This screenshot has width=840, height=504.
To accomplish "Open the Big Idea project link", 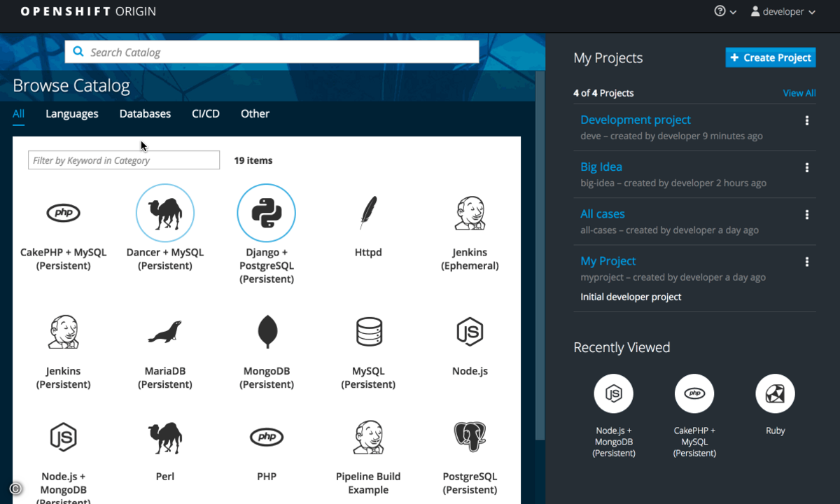I will pos(601,167).
